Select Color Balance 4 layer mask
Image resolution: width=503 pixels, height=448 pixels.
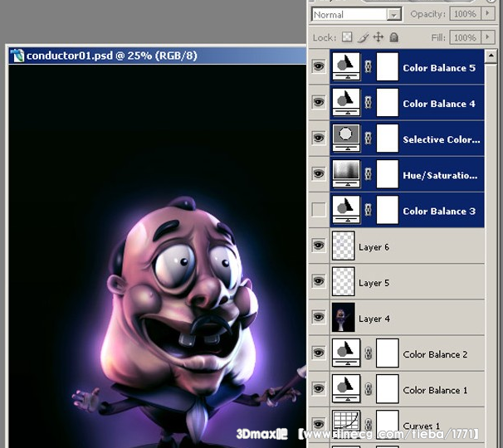(x=388, y=103)
